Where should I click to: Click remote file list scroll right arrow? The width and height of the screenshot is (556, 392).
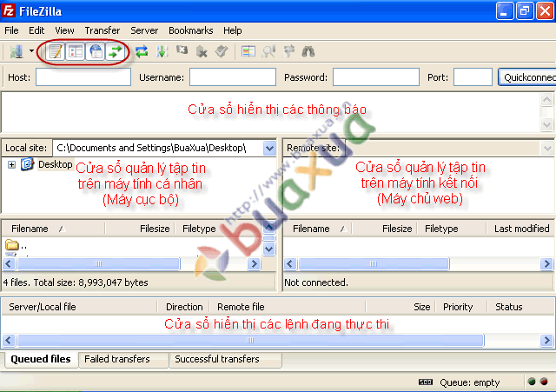tap(546, 263)
